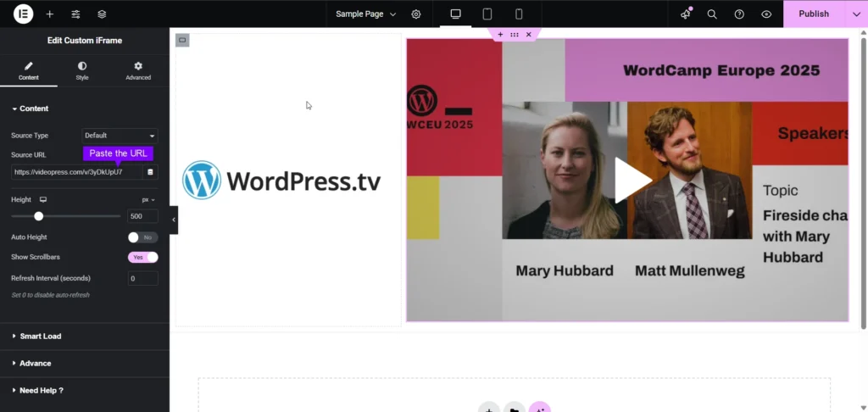Click the Edit Custom iFrame panel title

(85, 41)
